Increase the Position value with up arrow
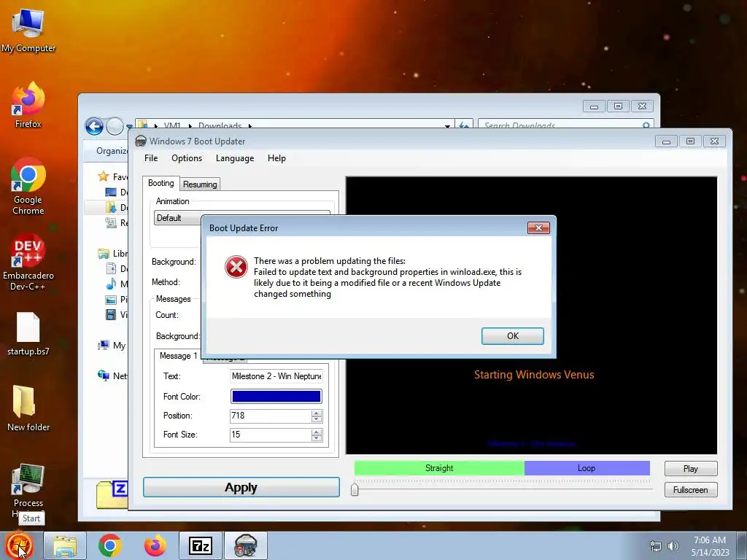The height and width of the screenshot is (560, 747). pos(317,413)
